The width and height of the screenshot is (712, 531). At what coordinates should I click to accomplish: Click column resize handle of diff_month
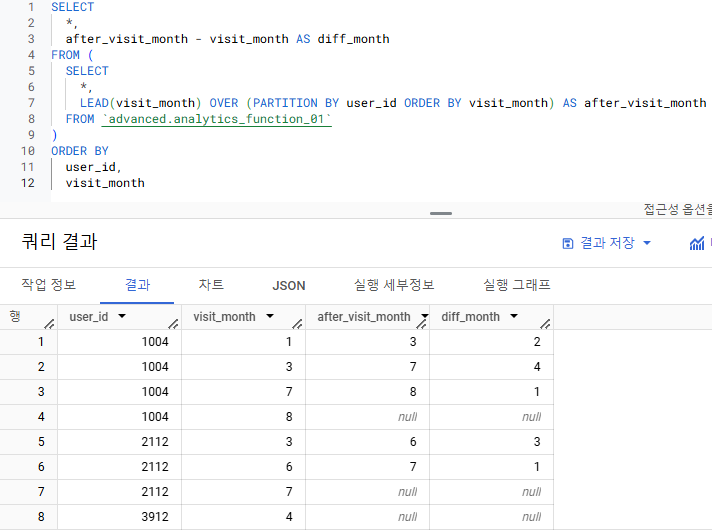tap(545, 323)
